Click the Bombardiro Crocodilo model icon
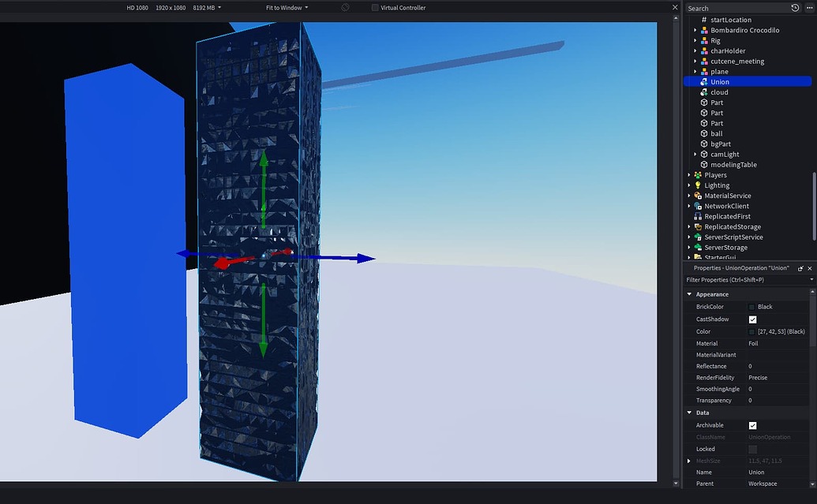The image size is (817, 504). point(704,30)
